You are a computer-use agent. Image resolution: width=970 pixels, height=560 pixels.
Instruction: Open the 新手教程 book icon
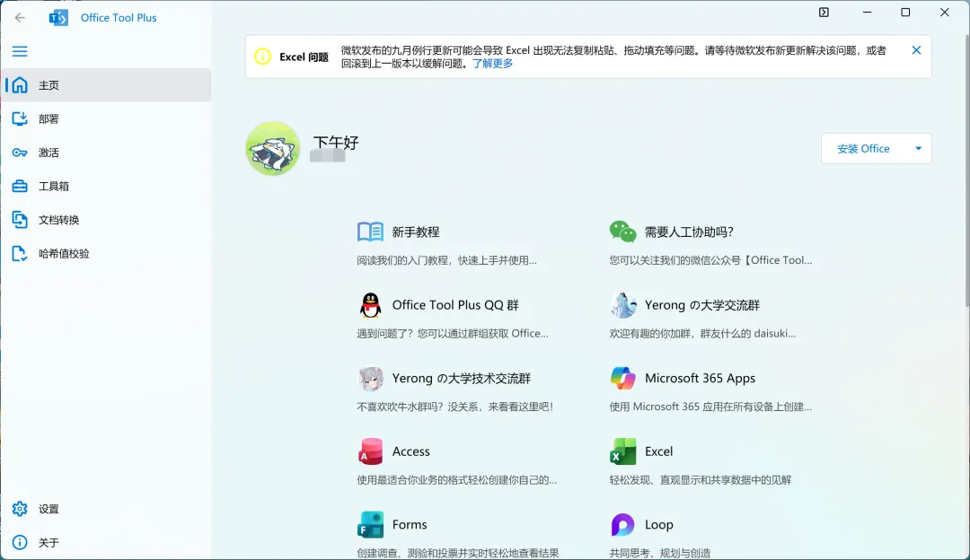click(x=370, y=232)
